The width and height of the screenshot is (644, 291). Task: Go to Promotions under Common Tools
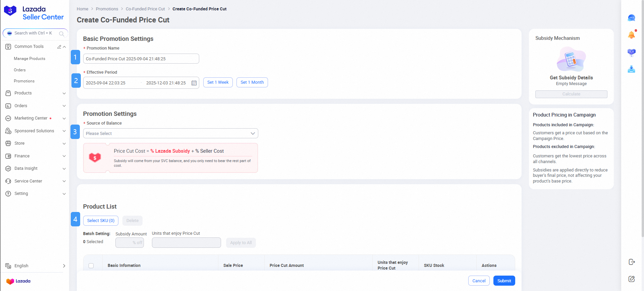click(24, 81)
